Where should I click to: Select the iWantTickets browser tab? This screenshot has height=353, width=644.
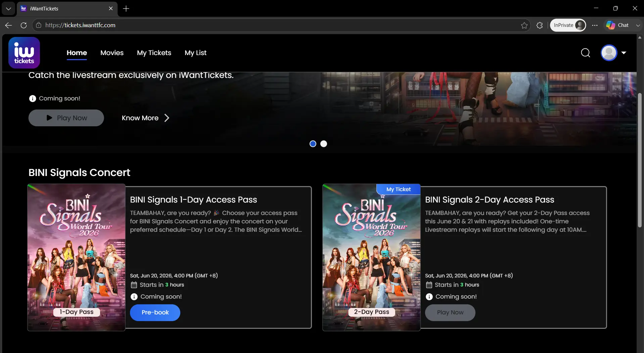(x=67, y=8)
